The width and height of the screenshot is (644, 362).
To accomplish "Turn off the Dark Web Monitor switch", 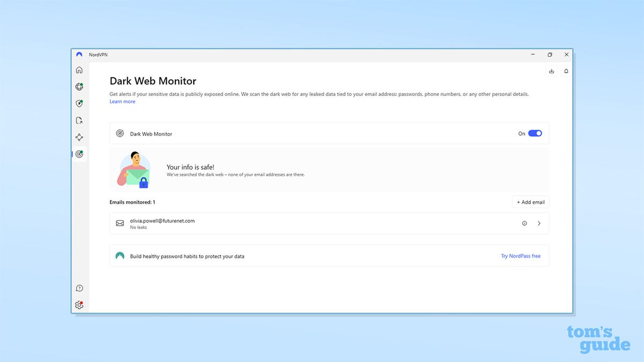I will 535,134.
